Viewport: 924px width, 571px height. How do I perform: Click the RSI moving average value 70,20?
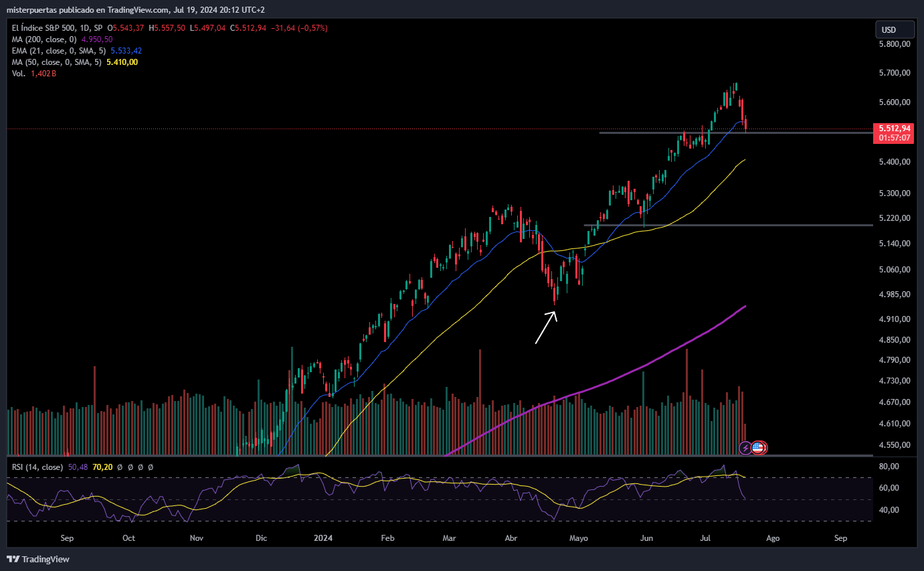coord(102,467)
